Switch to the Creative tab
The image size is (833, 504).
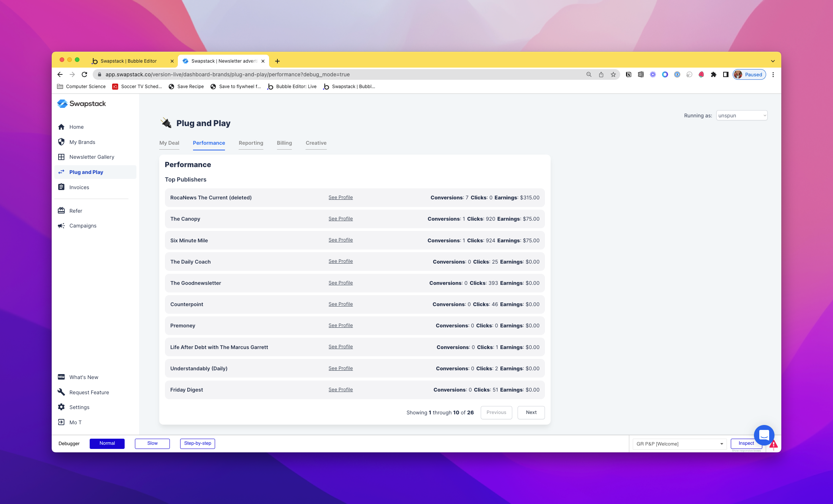tap(316, 143)
